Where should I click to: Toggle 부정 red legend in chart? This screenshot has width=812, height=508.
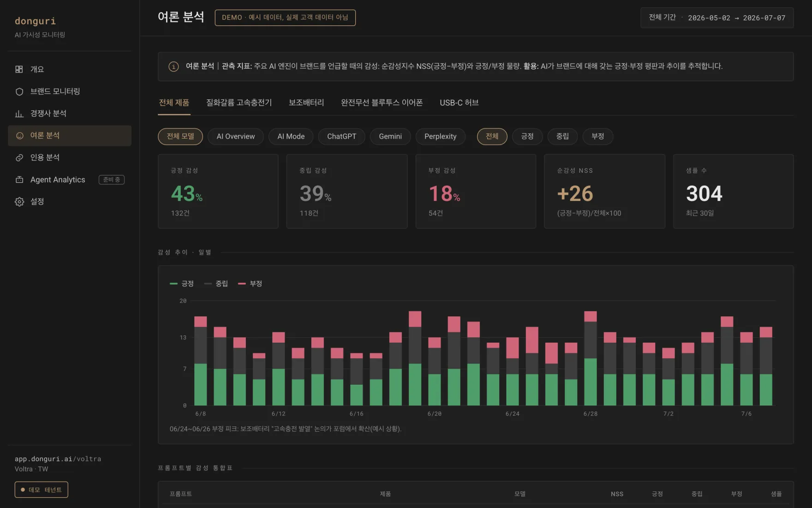click(x=250, y=284)
